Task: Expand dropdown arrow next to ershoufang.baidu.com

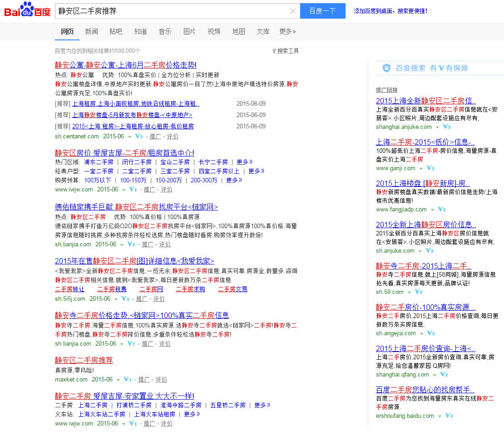Action: pos(440,416)
